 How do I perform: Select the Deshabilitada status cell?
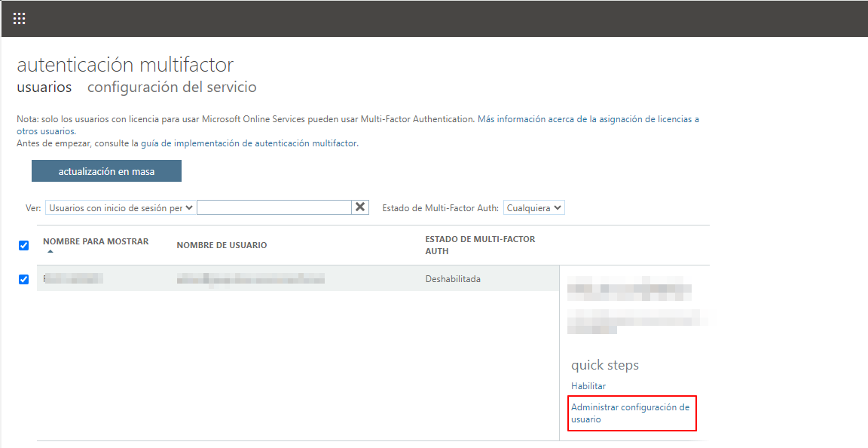pyautogui.click(x=453, y=279)
